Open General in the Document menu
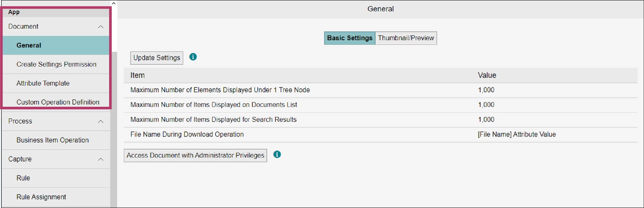The height and width of the screenshot is (208, 644). click(x=29, y=45)
